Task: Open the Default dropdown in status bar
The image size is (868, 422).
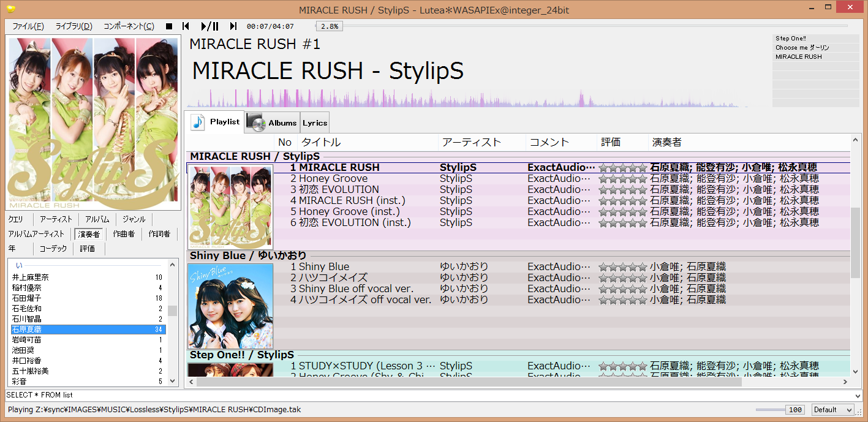Action: [x=833, y=410]
